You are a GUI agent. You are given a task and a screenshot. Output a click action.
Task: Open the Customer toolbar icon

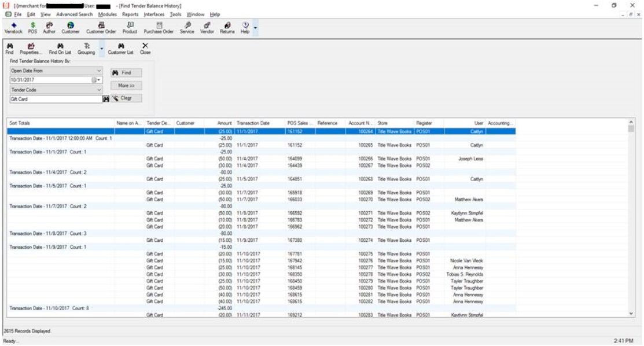click(70, 28)
